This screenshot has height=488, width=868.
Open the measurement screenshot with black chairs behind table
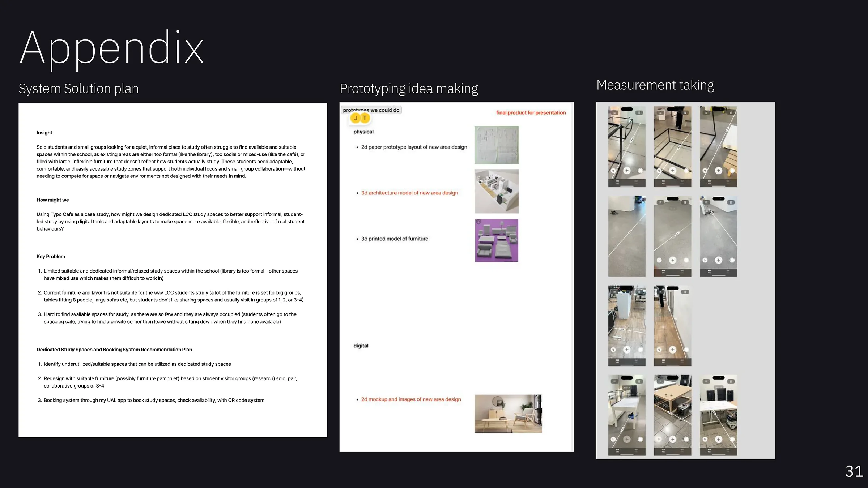(719, 415)
